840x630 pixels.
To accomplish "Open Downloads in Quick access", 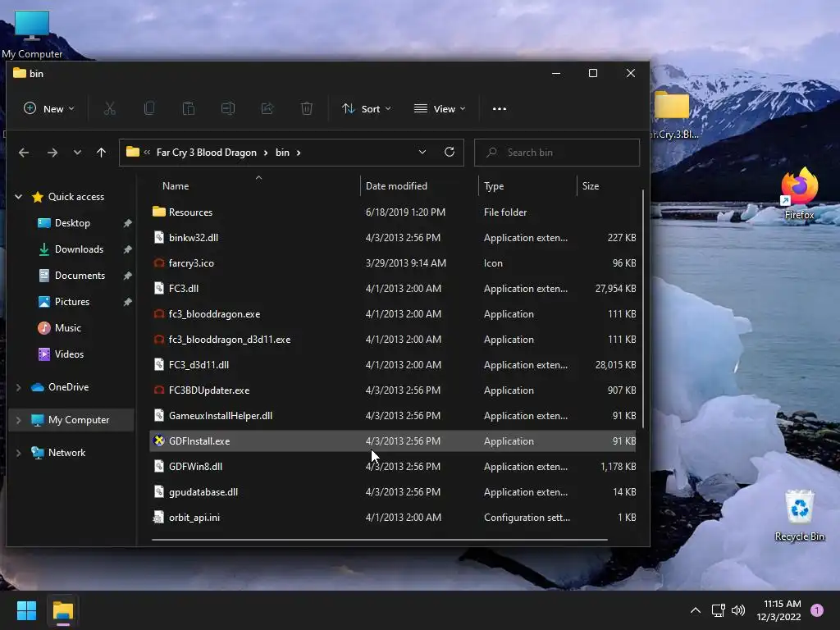I will pos(79,249).
